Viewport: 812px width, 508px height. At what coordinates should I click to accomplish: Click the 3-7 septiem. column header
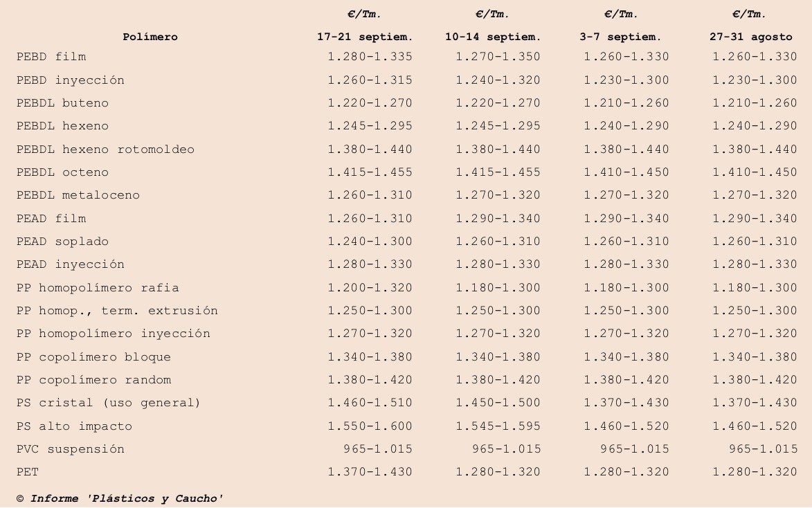[x=620, y=37]
